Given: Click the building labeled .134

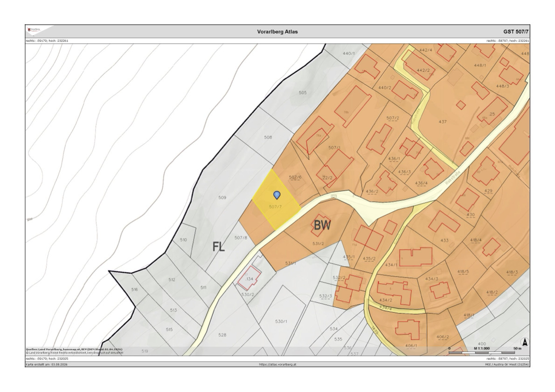Looking at the screenshot, I should [249, 278].
